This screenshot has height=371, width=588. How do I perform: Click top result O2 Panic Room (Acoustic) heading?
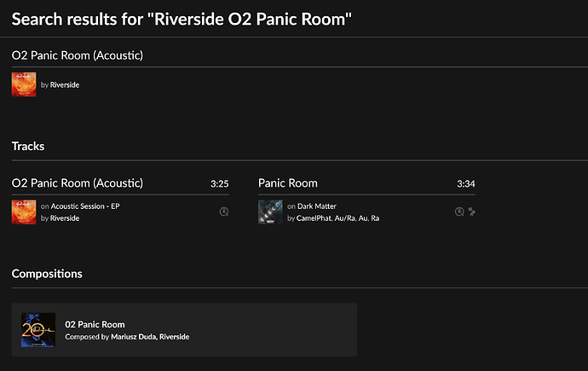pyautogui.click(x=78, y=55)
